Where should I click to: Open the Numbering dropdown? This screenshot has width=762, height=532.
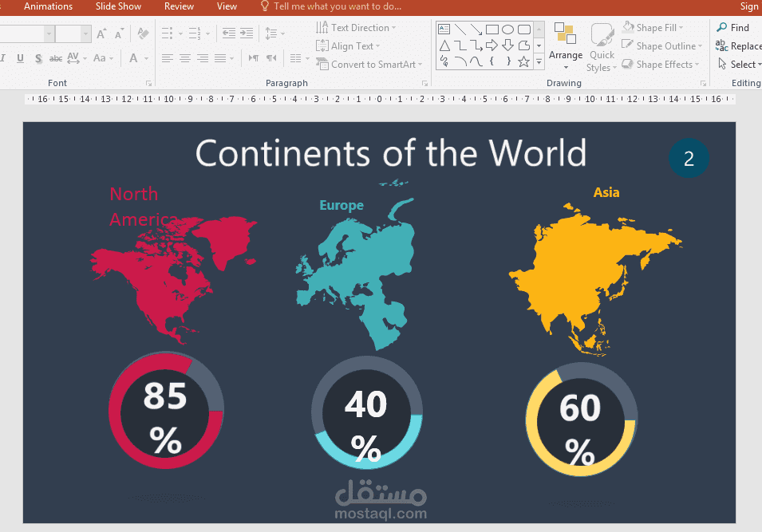point(208,33)
